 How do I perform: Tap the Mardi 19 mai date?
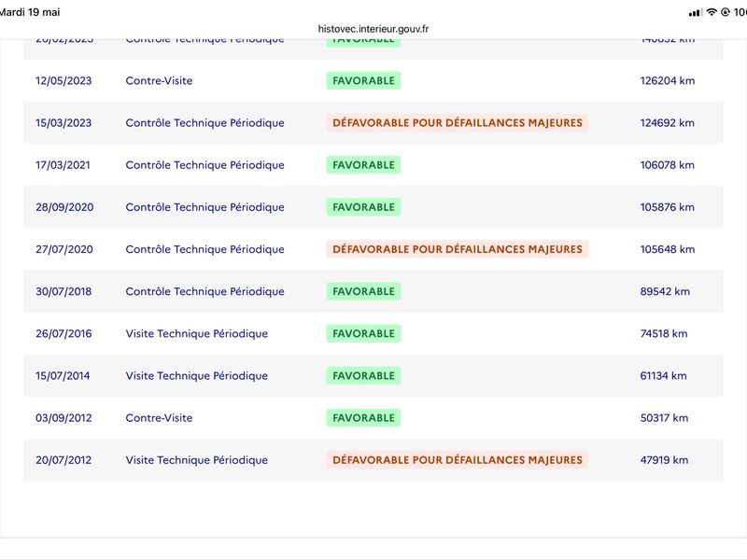pyautogui.click(x=30, y=12)
